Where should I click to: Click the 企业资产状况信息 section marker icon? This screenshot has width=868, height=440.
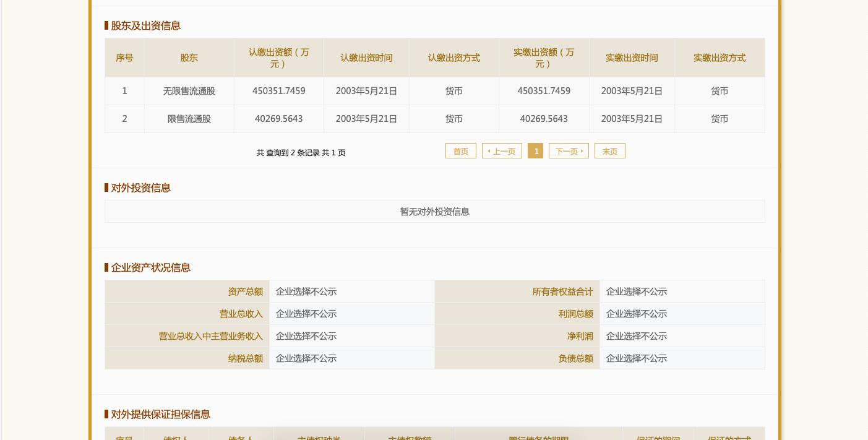[x=106, y=267]
